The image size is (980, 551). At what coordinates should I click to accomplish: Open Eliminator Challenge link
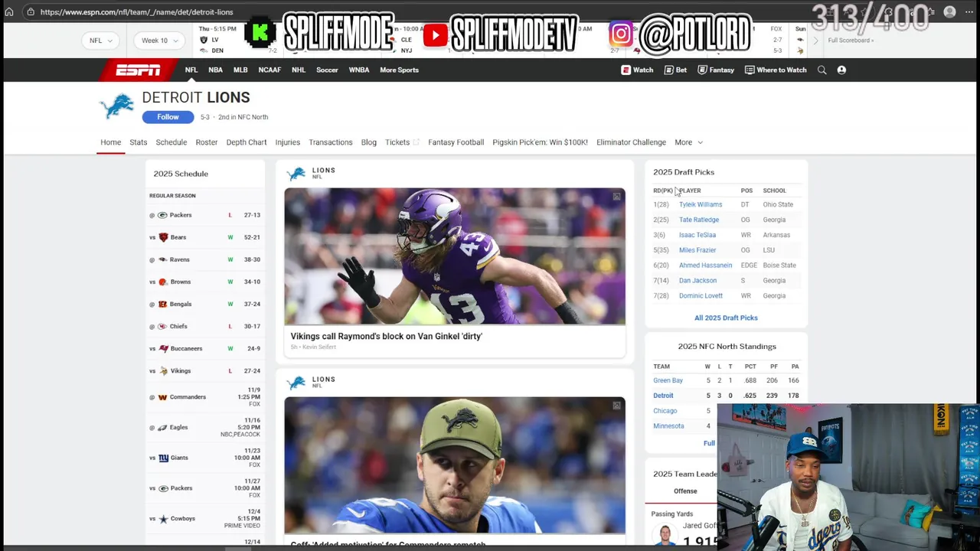pyautogui.click(x=631, y=142)
